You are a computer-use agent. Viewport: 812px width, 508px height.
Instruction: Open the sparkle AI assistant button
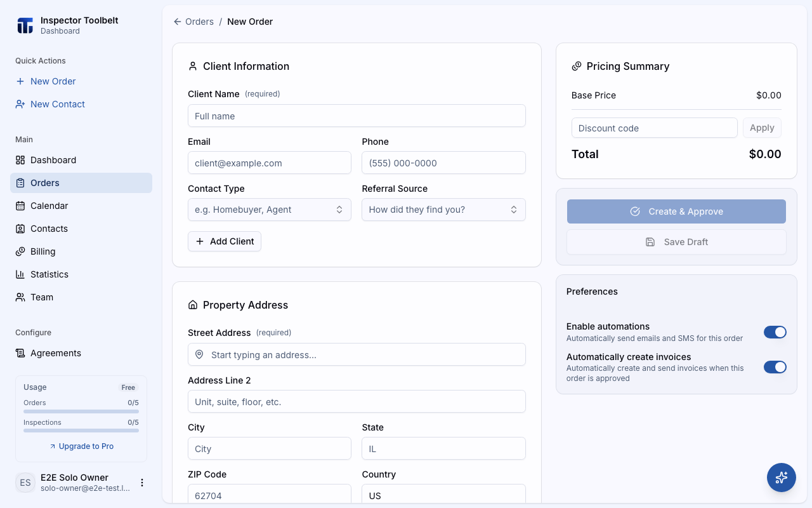click(x=782, y=478)
